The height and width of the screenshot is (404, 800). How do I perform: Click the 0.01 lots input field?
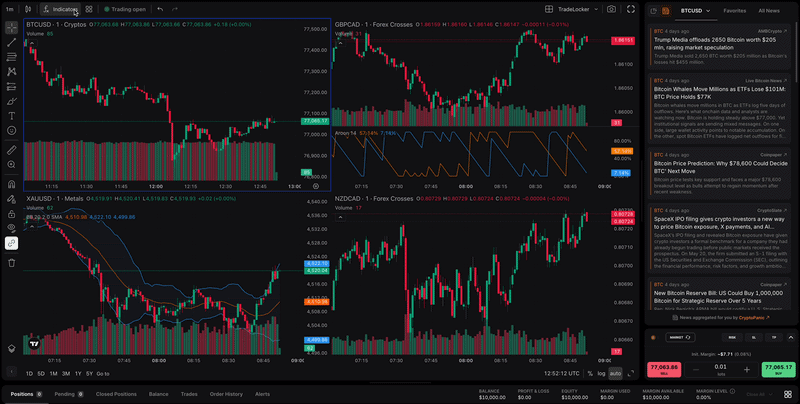(x=720, y=370)
